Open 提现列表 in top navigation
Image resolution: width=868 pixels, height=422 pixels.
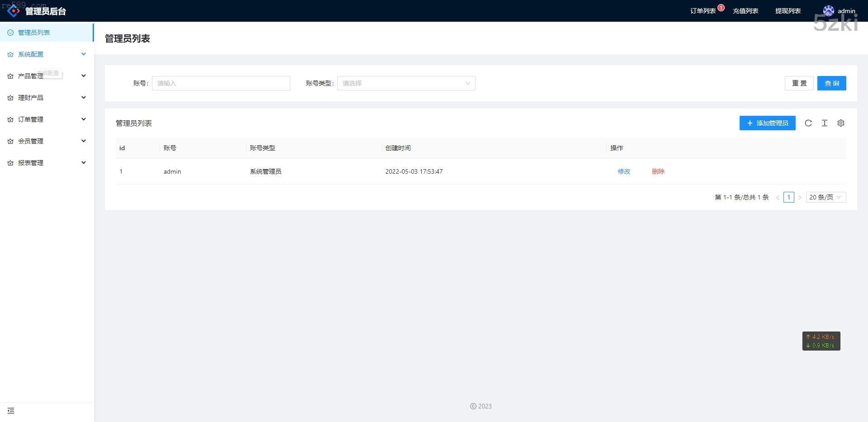coord(788,11)
